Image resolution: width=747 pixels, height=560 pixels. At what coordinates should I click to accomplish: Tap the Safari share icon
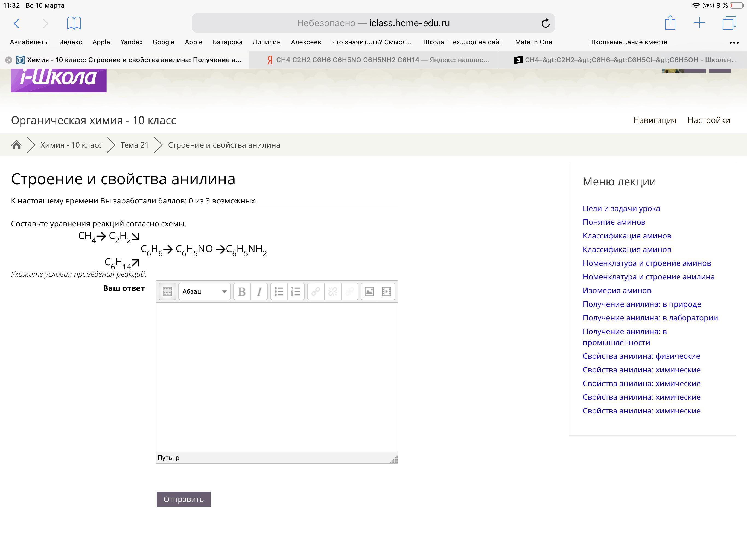pos(670,23)
